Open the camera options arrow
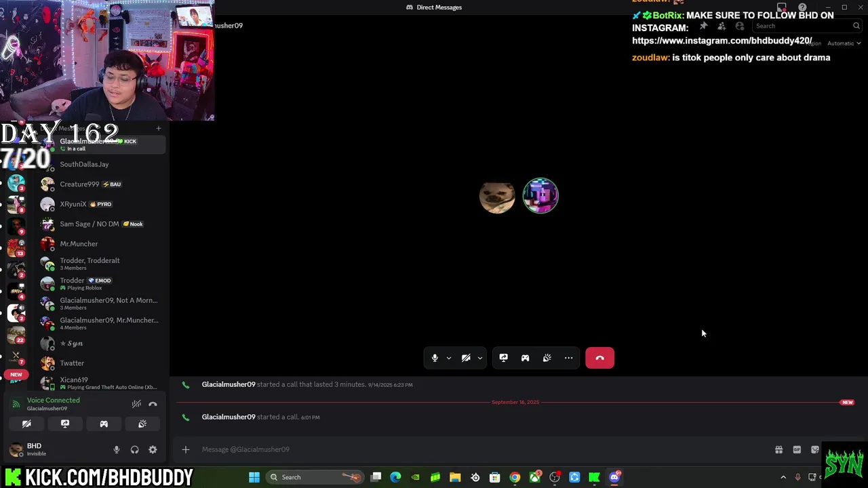 479,358
